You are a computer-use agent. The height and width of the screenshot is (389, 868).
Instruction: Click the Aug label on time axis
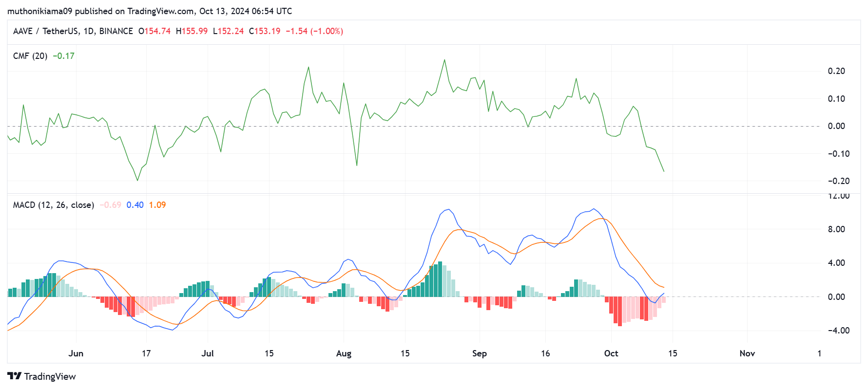click(344, 353)
